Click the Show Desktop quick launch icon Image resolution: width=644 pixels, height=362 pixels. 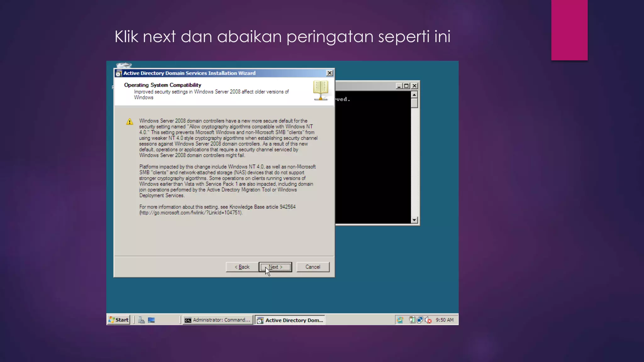[x=151, y=320]
